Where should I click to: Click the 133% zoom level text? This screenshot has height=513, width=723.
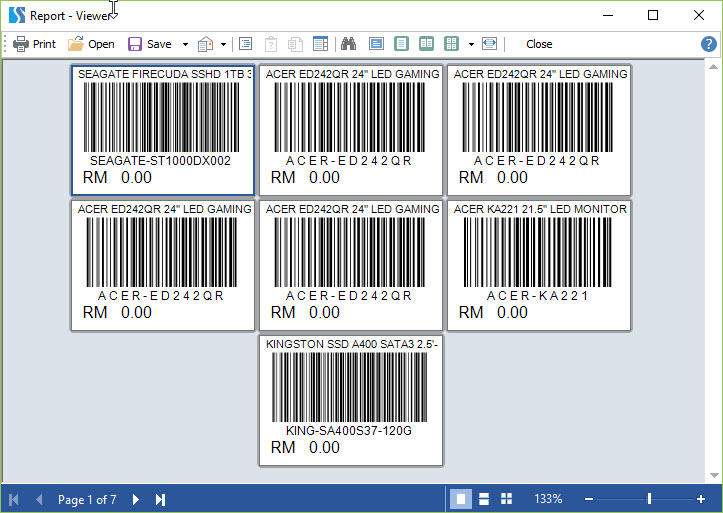tap(548, 499)
